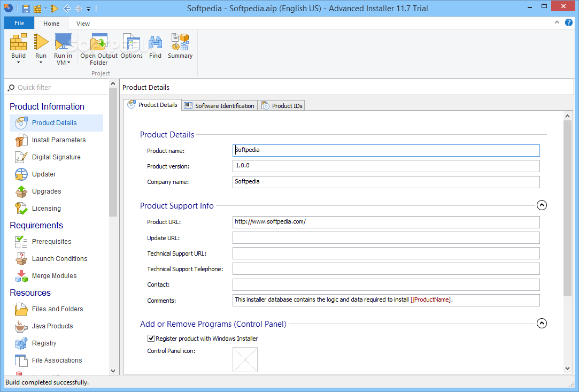
Task: Open the Prerequisites page
Action: tap(57, 242)
